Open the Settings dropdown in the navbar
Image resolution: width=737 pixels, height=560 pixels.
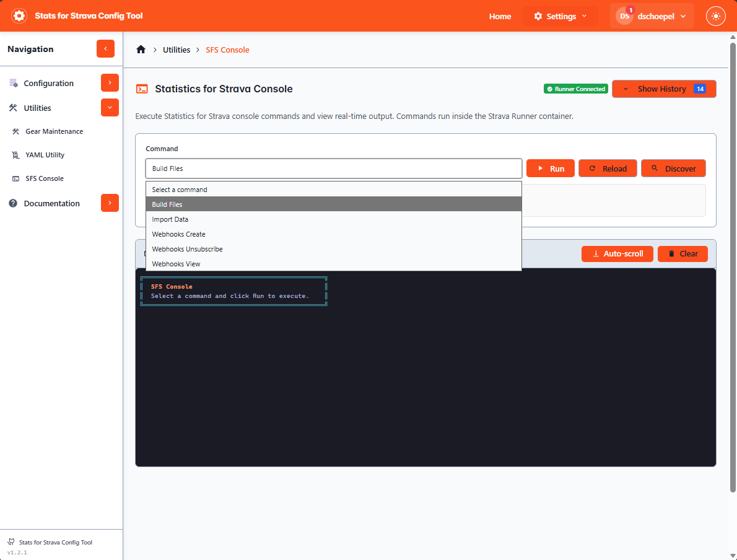point(559,16)
